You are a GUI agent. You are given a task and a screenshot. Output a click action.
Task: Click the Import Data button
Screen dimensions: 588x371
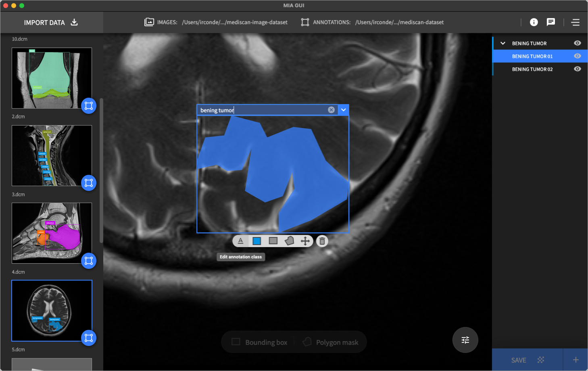[x=51, y=22]
